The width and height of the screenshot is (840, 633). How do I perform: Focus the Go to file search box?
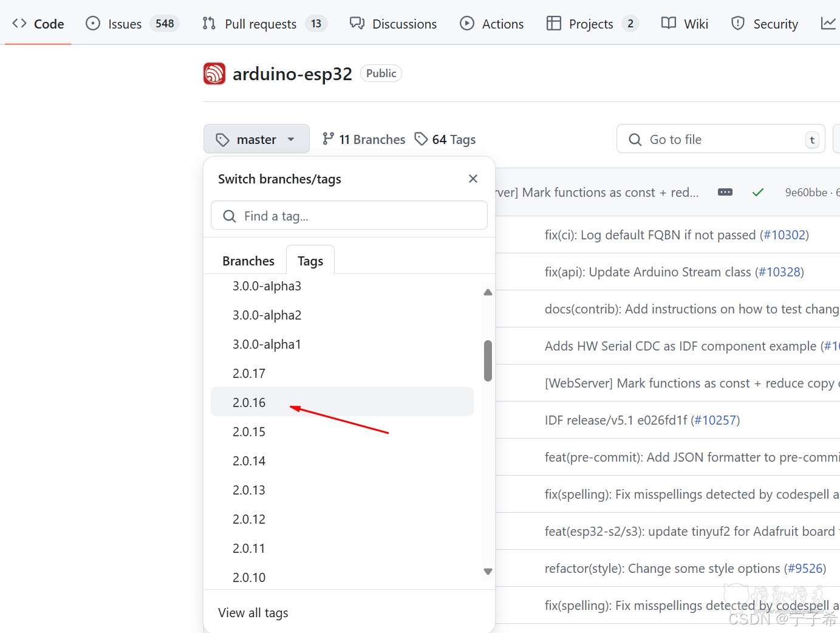point(720,139)
